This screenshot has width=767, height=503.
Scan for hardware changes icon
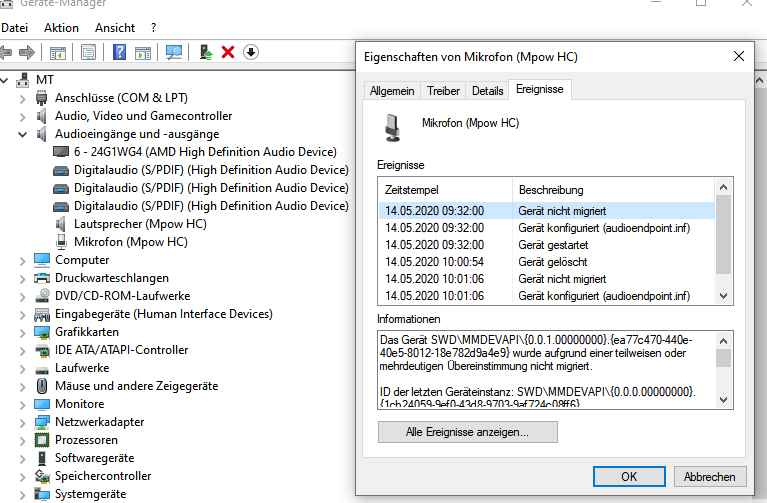coord(174,52)
